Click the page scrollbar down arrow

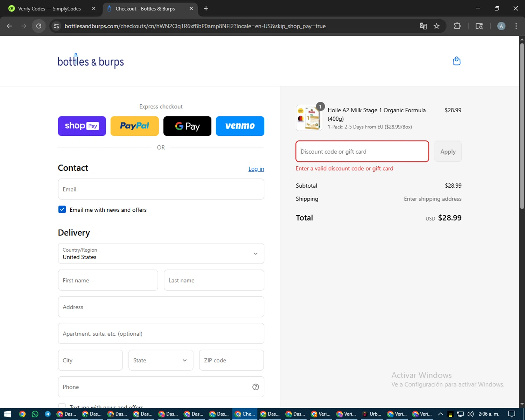coord(522,404)
